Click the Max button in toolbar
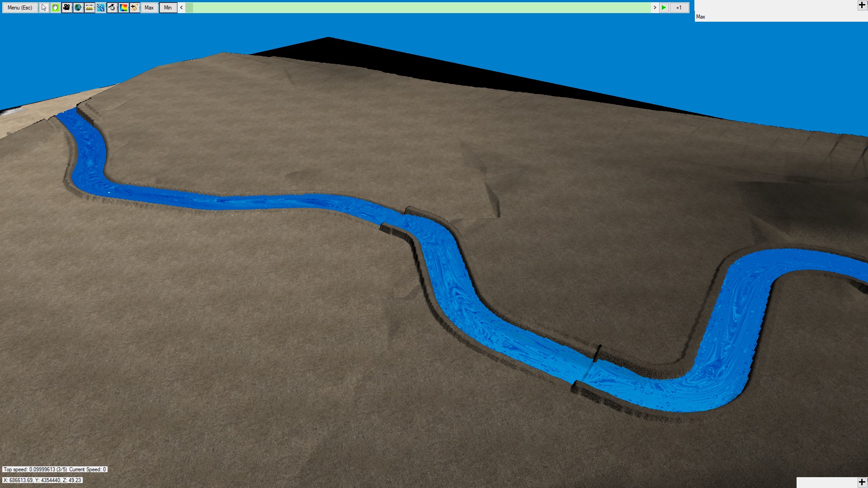This screenshot has width=868, height=488. [x=149, y=8]
